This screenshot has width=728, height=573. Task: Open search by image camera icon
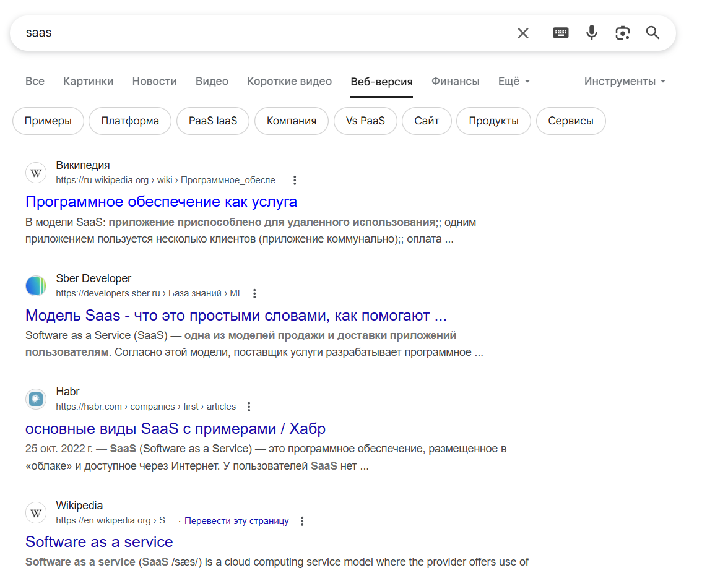coord(622,33)
